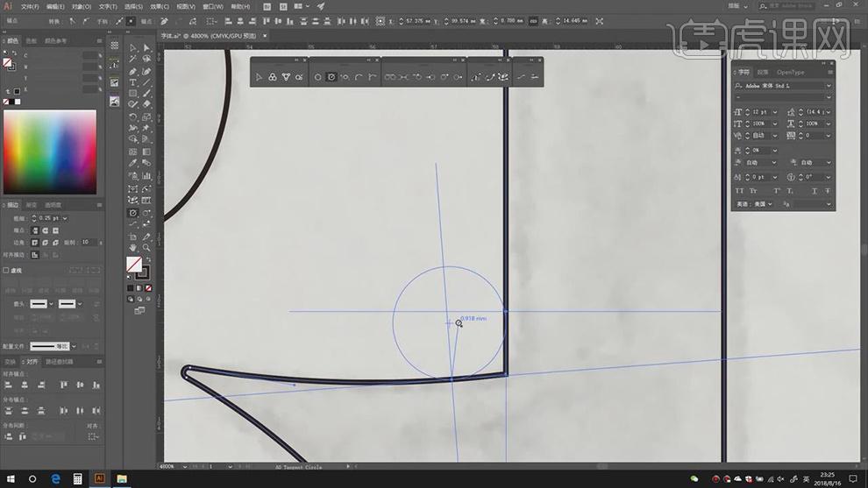Select the Type tool
The height and width of the screenshot is (488, 868).
[x=133, y=83]
